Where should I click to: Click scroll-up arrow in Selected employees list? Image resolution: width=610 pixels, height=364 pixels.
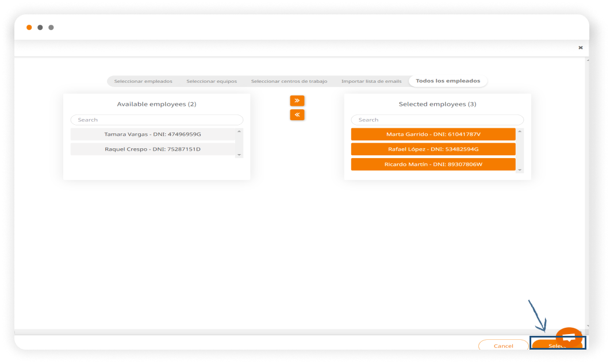tap(520, 132)
